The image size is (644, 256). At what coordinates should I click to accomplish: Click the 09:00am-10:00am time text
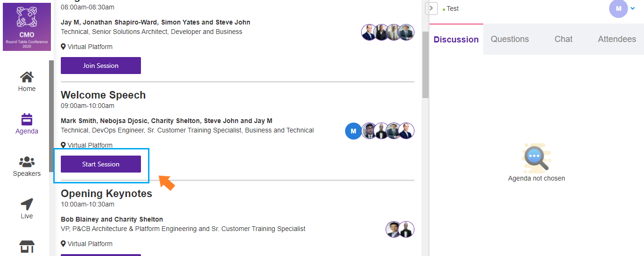pos(88,106)
